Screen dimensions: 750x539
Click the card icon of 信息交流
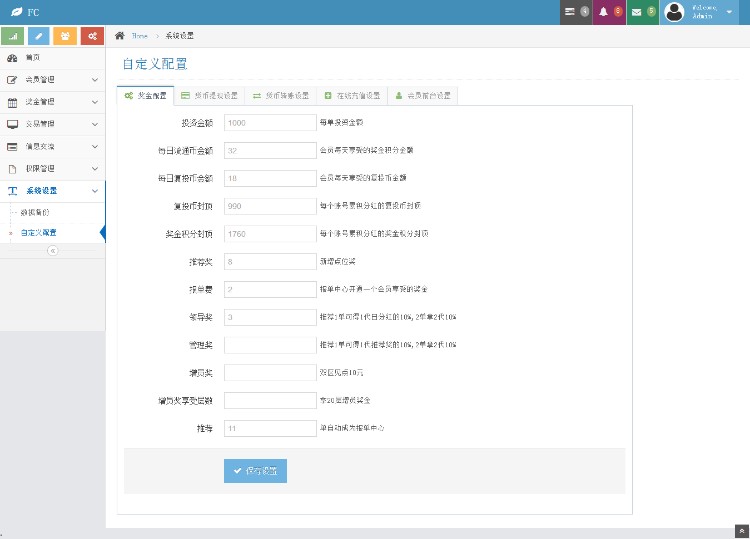12,147
